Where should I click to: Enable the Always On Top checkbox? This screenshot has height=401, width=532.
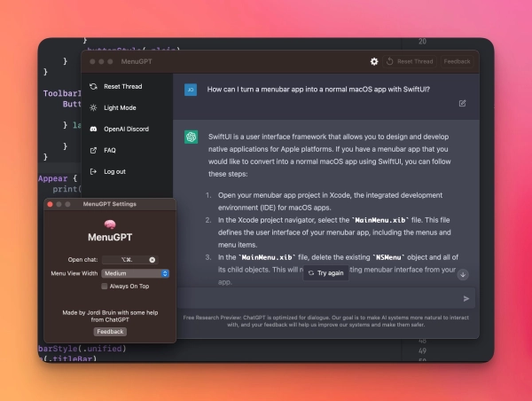click(104, 287)
